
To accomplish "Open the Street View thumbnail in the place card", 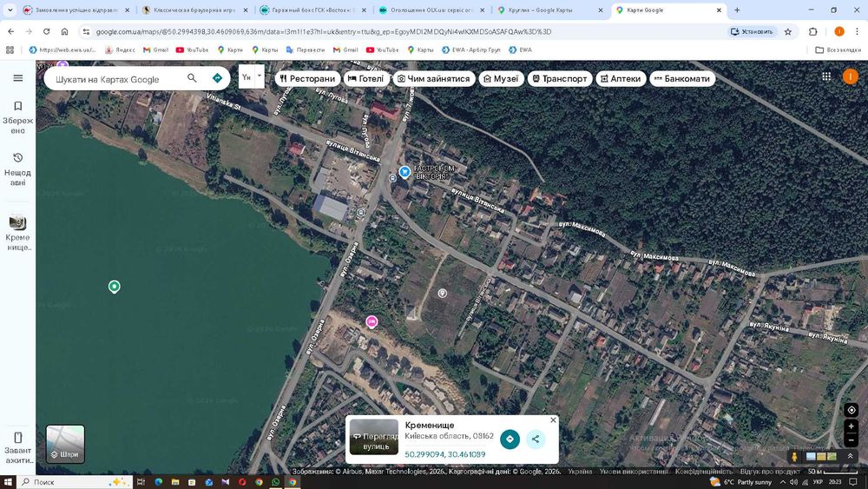I will pyautogui.click(x=373, y=437).
